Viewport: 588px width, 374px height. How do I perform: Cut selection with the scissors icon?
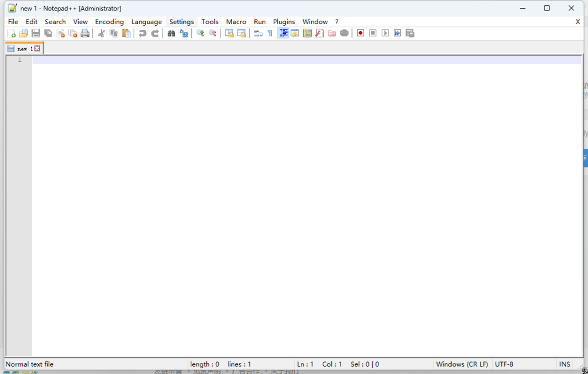(x=101, y=33)
